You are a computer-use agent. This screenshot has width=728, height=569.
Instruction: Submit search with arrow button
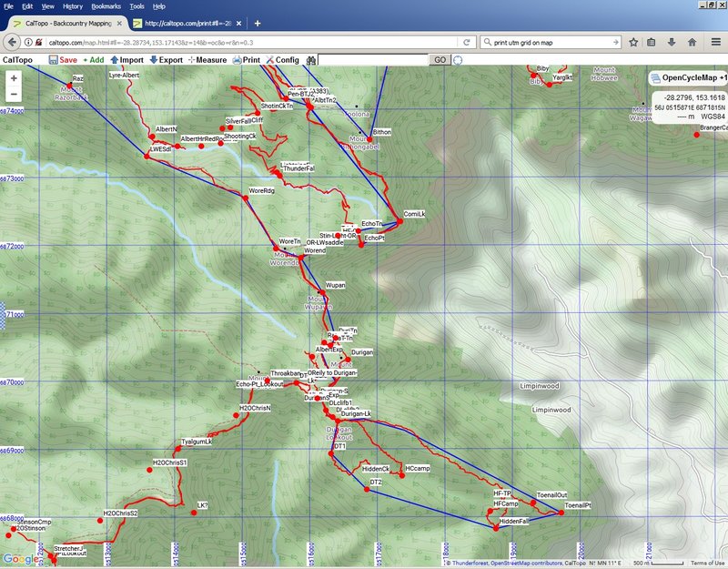pyautogui.click(x=616, y=42)
